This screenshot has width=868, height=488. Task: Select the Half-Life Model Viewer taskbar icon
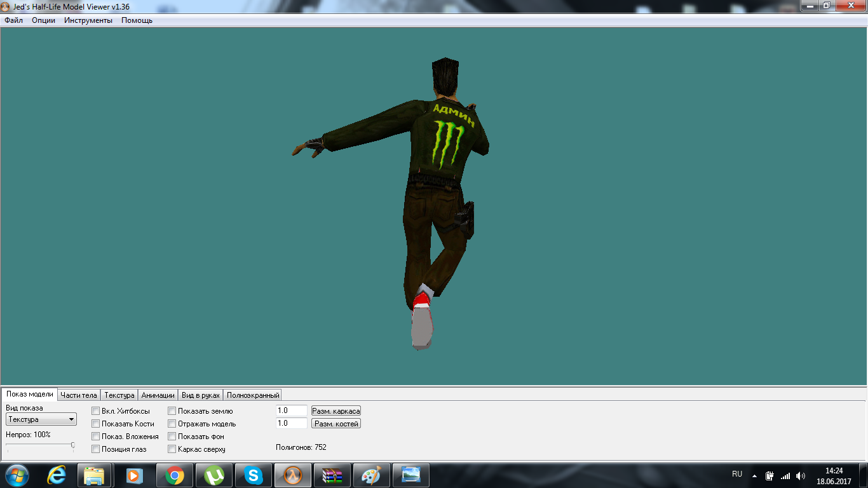(293, 475)
